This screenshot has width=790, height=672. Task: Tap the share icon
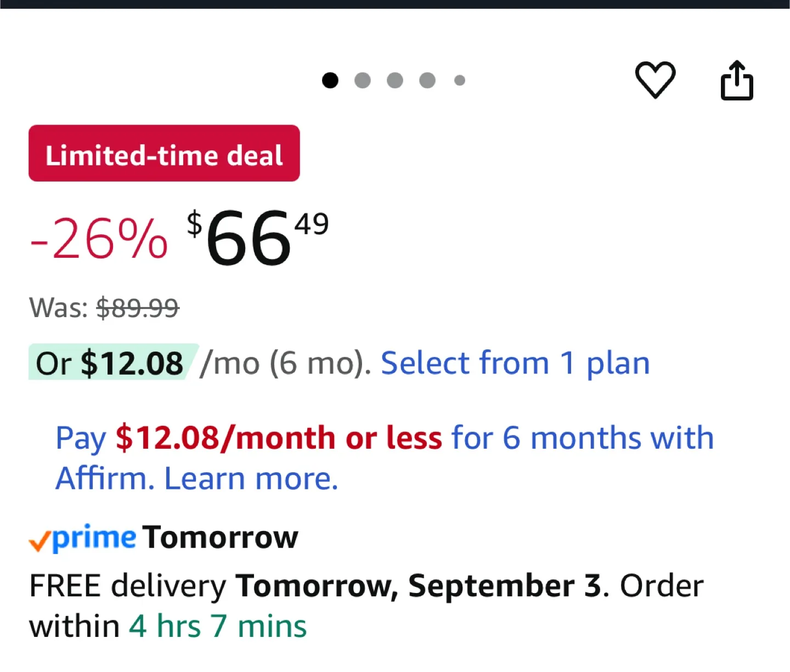736,81
